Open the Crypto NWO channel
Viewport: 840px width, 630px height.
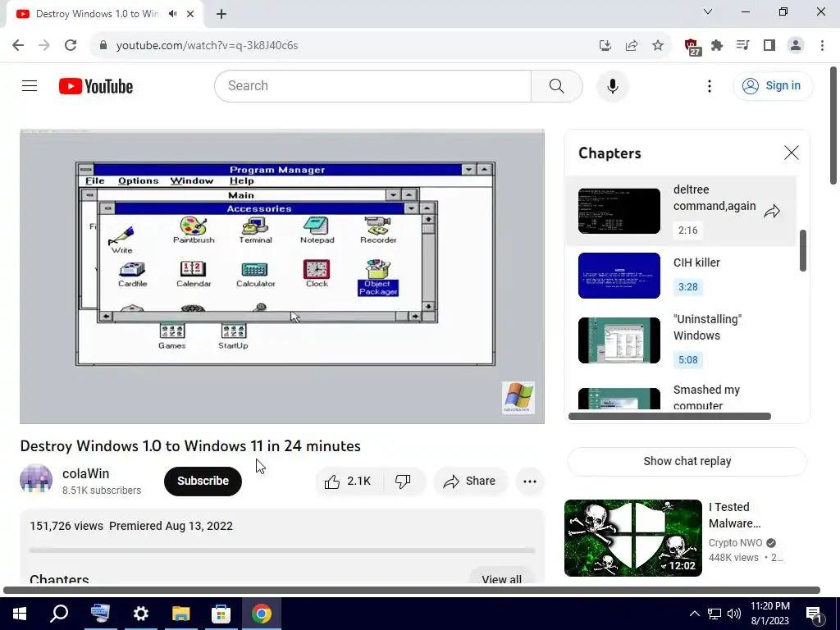(x=735, y=543)
